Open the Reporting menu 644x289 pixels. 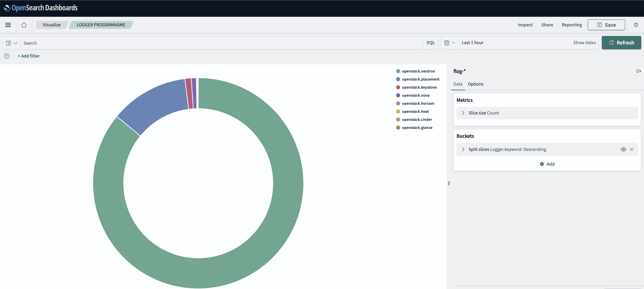pos(572,25)
